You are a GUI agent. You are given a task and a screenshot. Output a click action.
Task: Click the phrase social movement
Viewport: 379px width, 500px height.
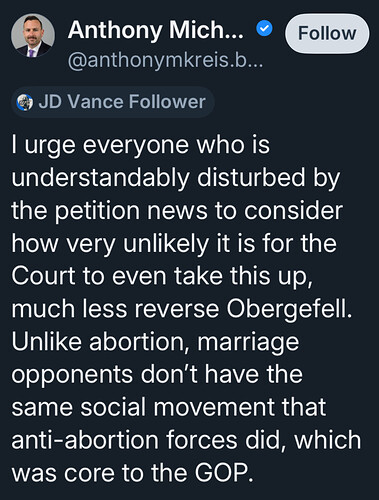(x=177, y=407)
